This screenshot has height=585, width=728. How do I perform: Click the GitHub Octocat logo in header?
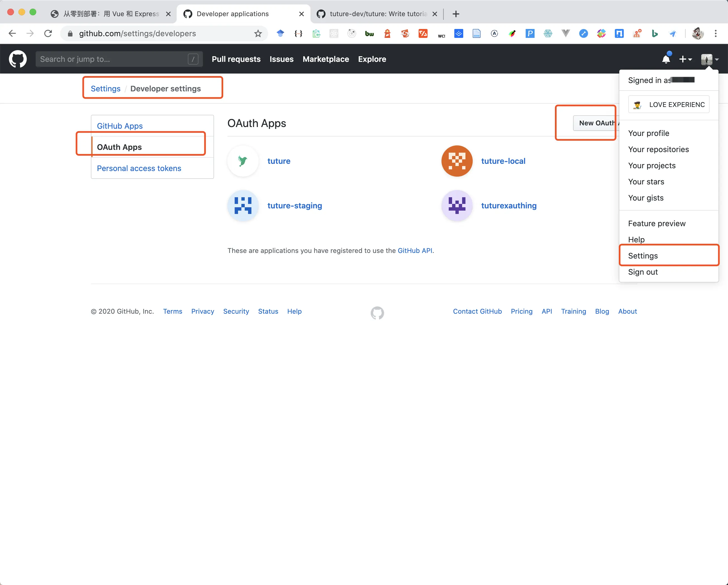point(18,59)
